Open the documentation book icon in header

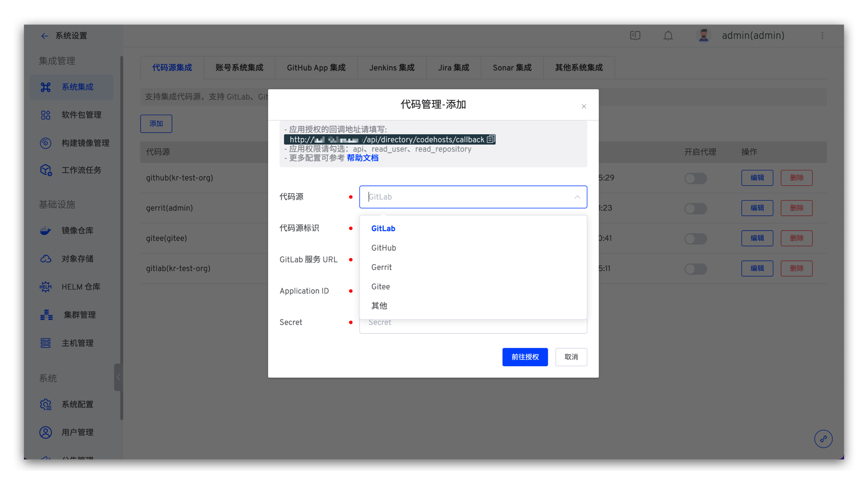[x=635, y=36]
